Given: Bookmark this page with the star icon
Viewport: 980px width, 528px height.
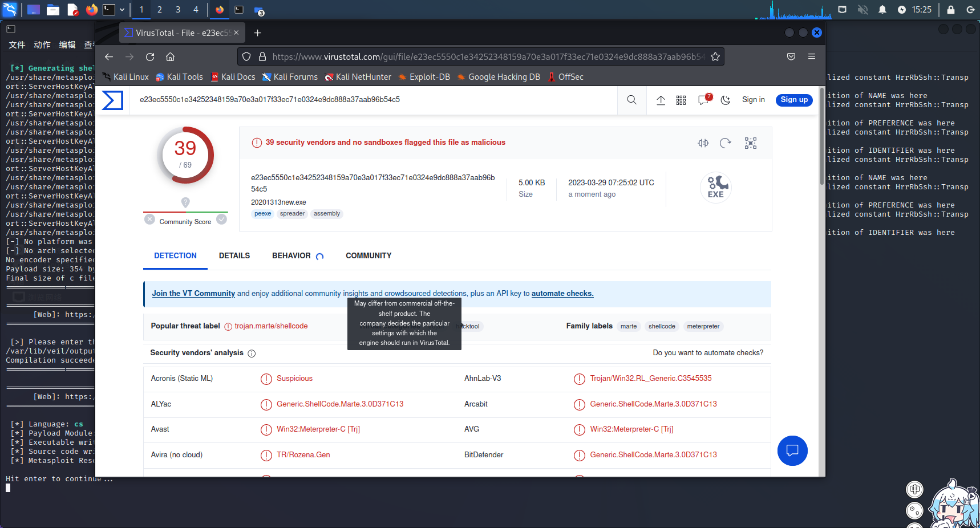Looking at the screenshot, I should pyautogui.click(x=715, y=57).
